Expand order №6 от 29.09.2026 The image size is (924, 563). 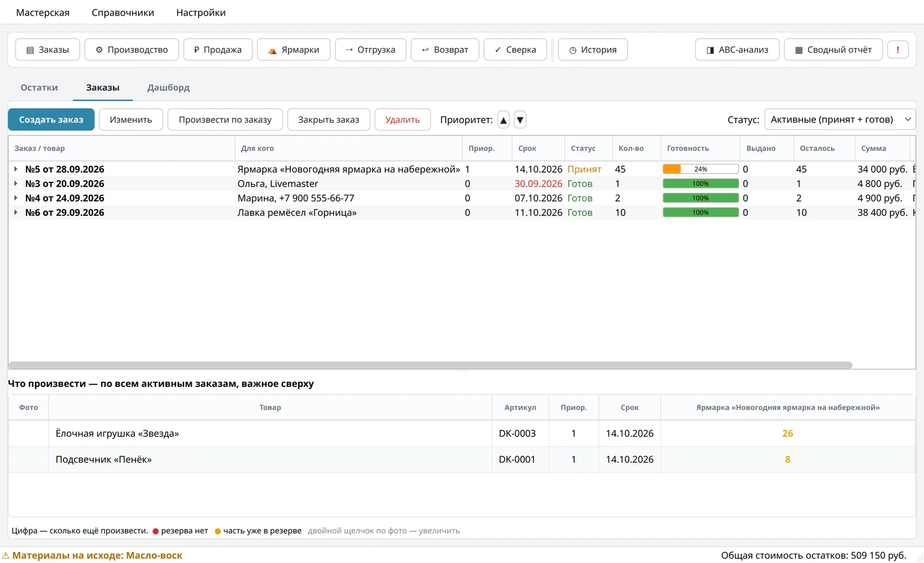[x=16, y=212]
